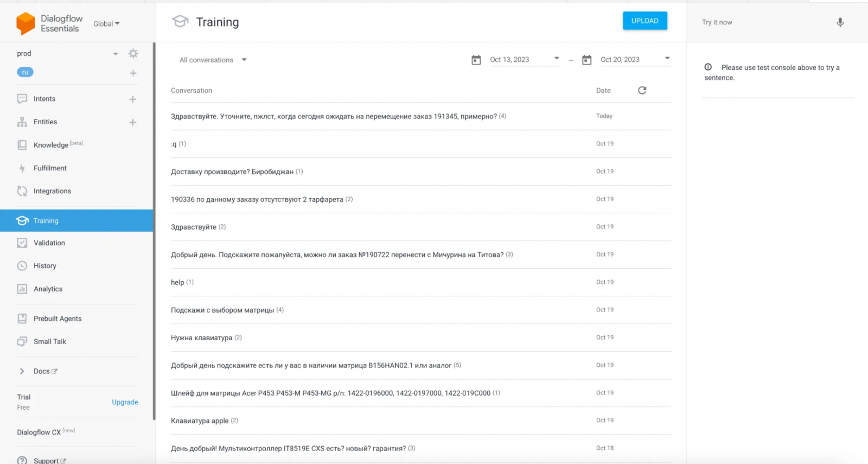Add a new intent with the plus icon
Viewport: 868px width, 464px height.
(x=133, y=99)
